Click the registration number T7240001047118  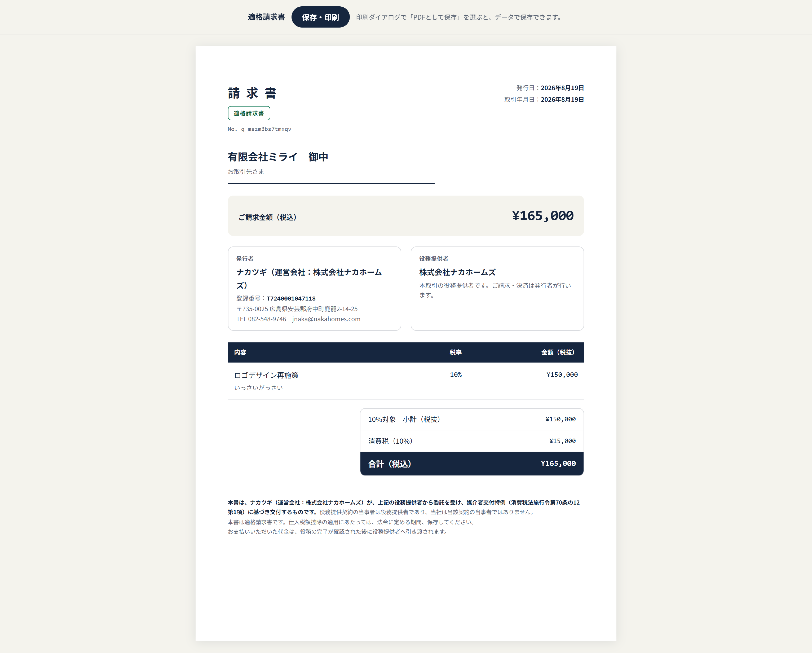coord(291,299)
